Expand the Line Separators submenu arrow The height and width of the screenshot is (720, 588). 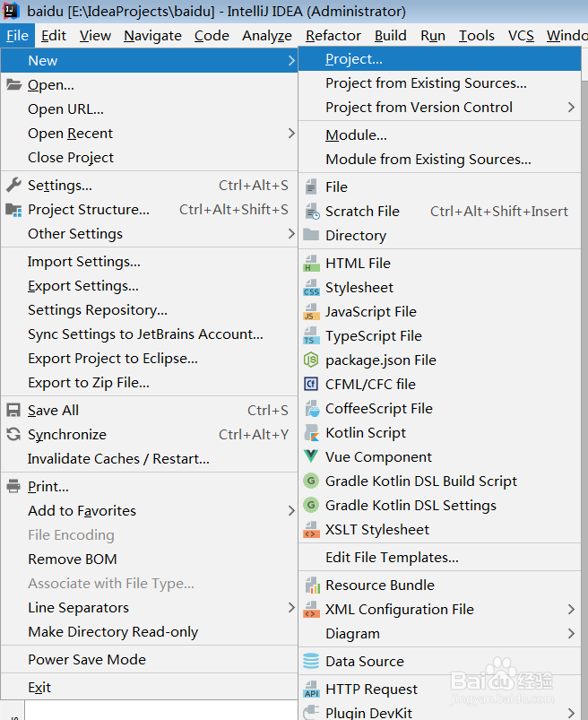291,608
